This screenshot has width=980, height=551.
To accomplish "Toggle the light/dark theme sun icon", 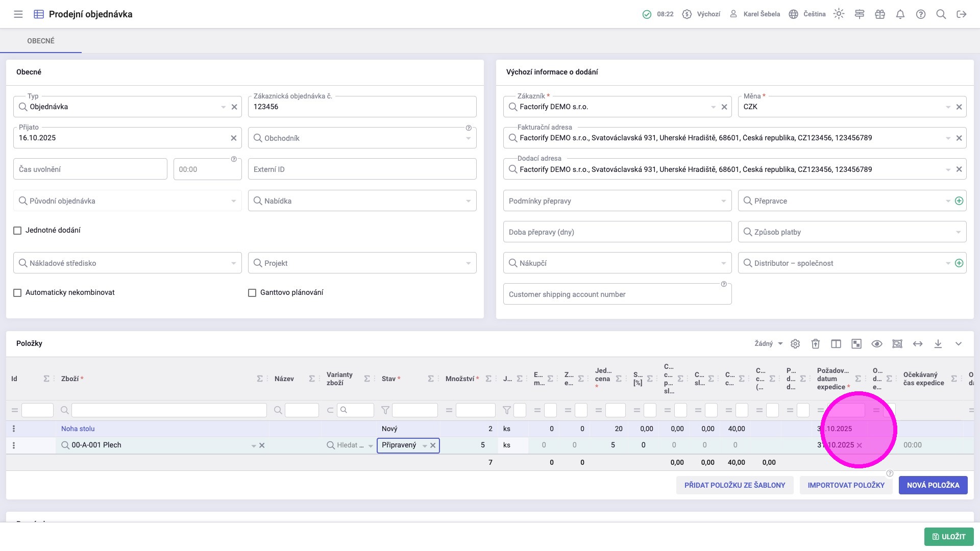I will pos(839,14).
